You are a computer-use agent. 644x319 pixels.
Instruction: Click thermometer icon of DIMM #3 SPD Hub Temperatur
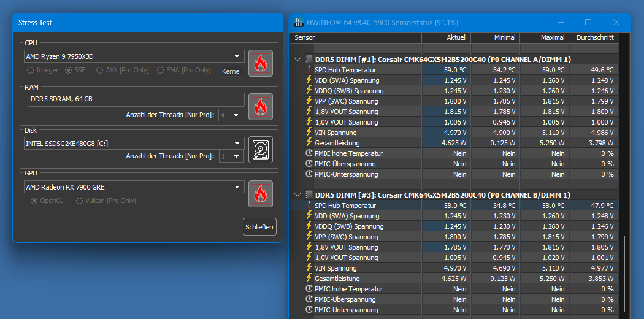click(309, 206)
